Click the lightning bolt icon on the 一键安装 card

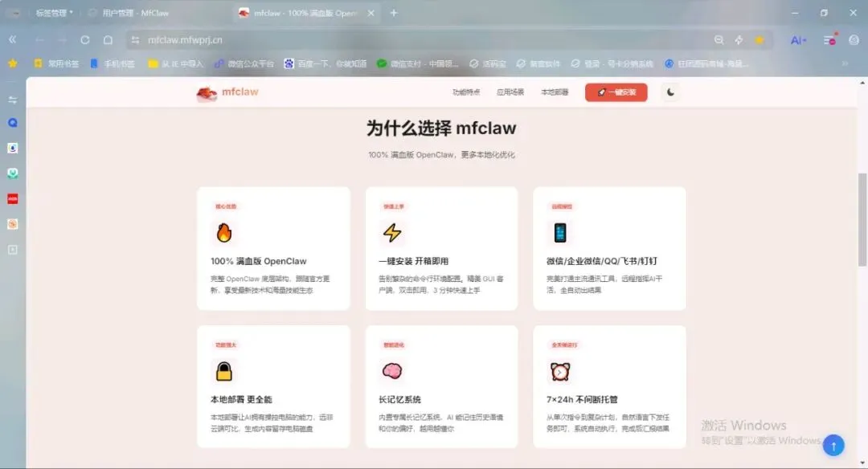(x=392, y=232)
